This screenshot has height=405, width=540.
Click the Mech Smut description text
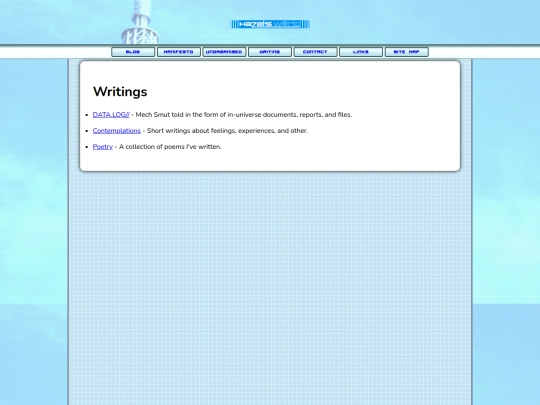pos(244,115)
